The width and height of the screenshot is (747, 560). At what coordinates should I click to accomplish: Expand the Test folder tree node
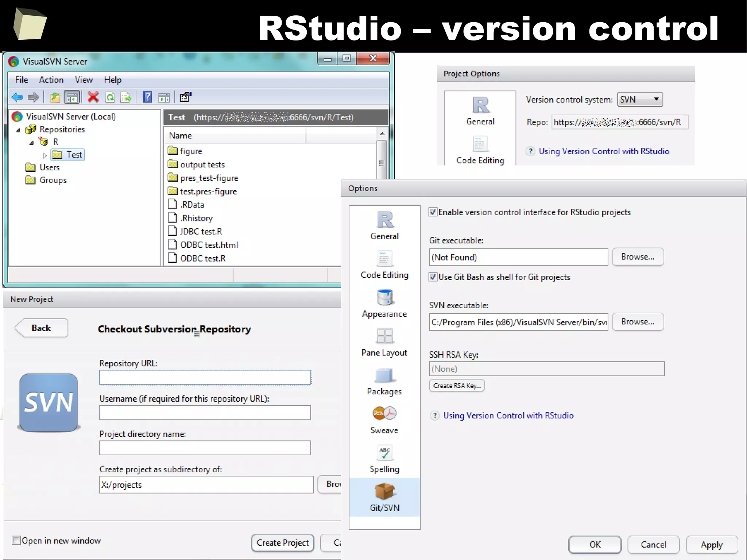(x=45, y=156)
